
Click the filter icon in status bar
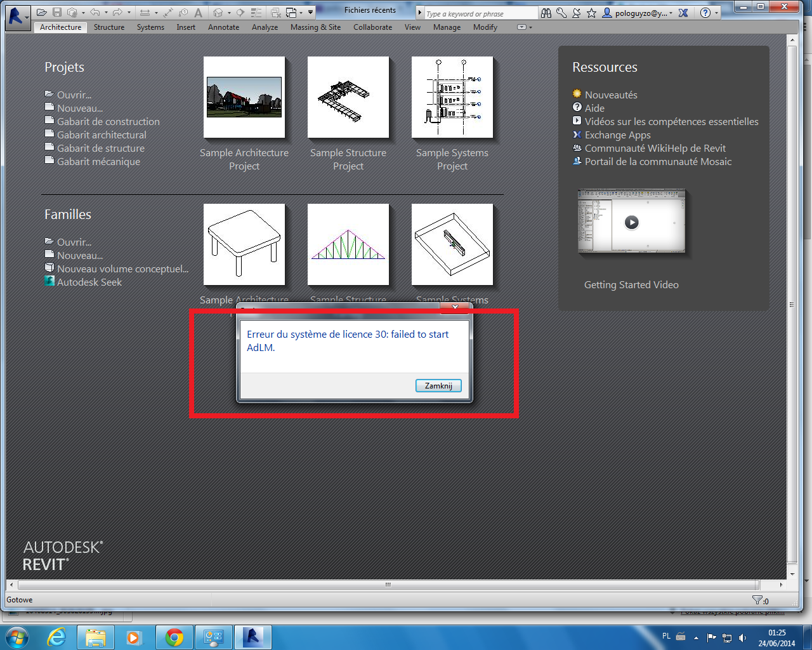[x=757, y=600]
